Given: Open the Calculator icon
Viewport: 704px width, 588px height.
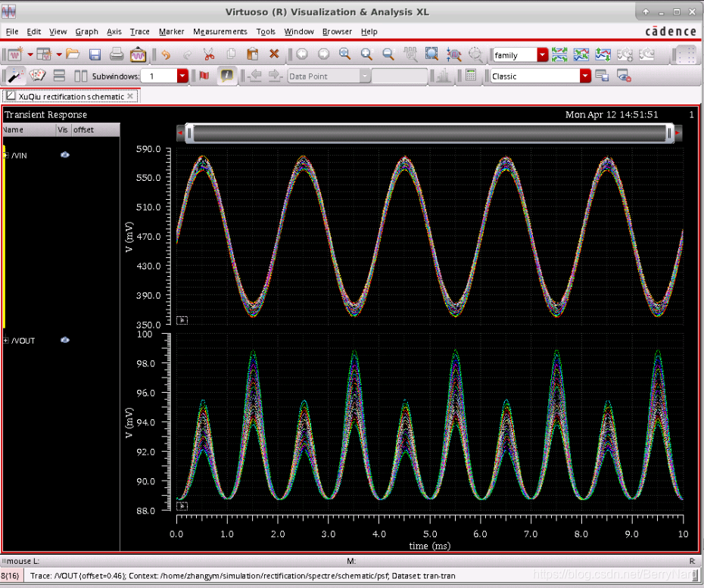Looking at the screenshot, I should pyautogui.click(x=471, y=76).
